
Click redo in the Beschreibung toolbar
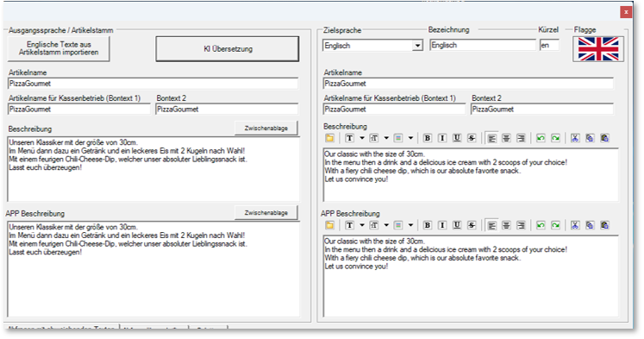[x=555, y=138]
